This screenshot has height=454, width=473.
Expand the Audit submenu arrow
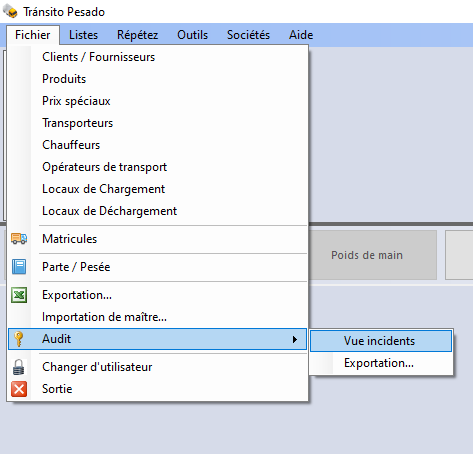pos(295,339)
